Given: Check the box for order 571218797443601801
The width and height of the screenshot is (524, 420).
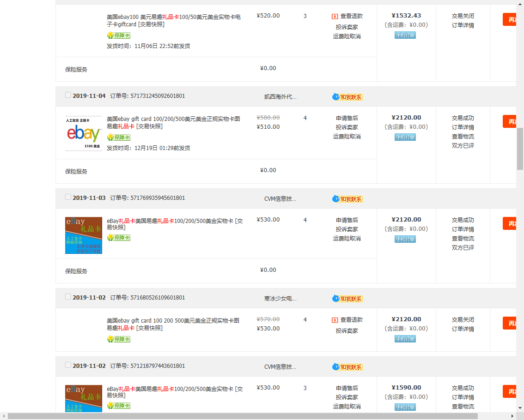Looking at the screenshot, I should point(68,365).
